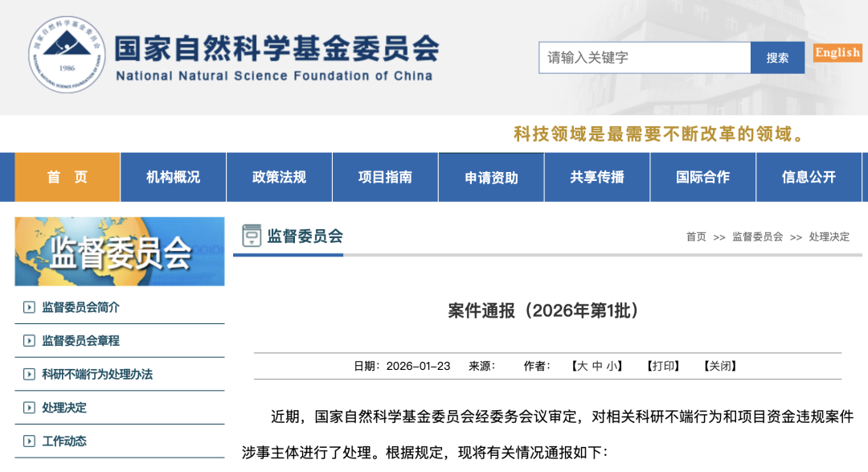Click 监督委员会 in the breadcrumb trail
The height and width of the screenshot is (472, 868).
757,237
